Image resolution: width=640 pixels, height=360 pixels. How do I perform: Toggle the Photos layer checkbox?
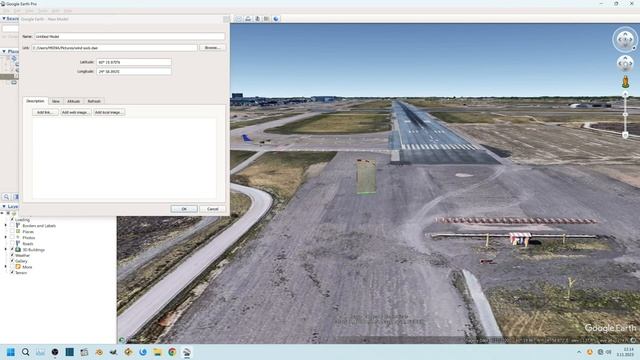[12, 238]
